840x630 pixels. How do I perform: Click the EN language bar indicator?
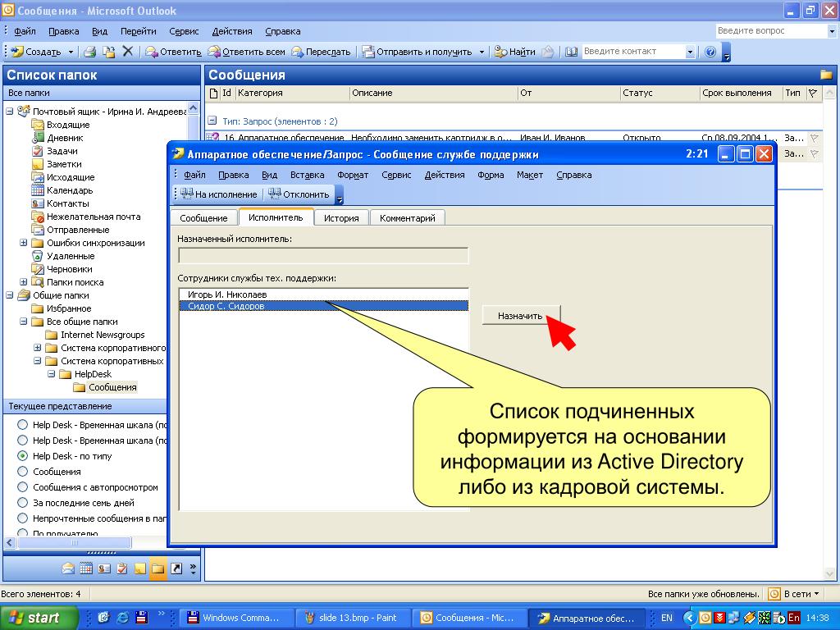666,618
